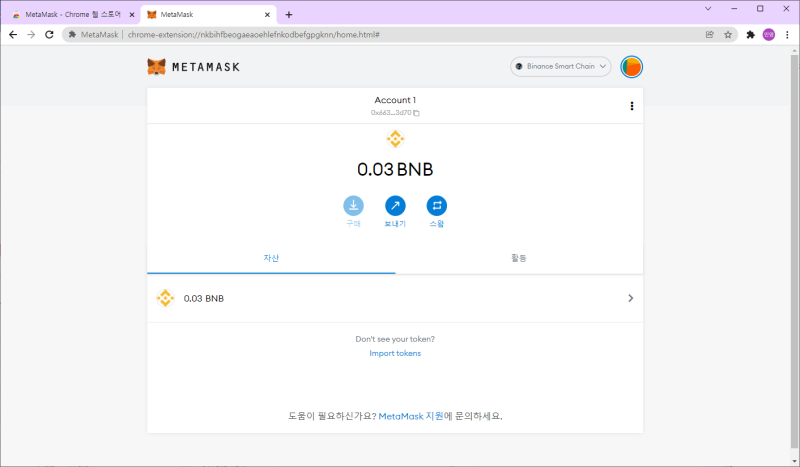Click the page vertical scrollbar
The image size is (800, 467).
[x=794, y=254]
